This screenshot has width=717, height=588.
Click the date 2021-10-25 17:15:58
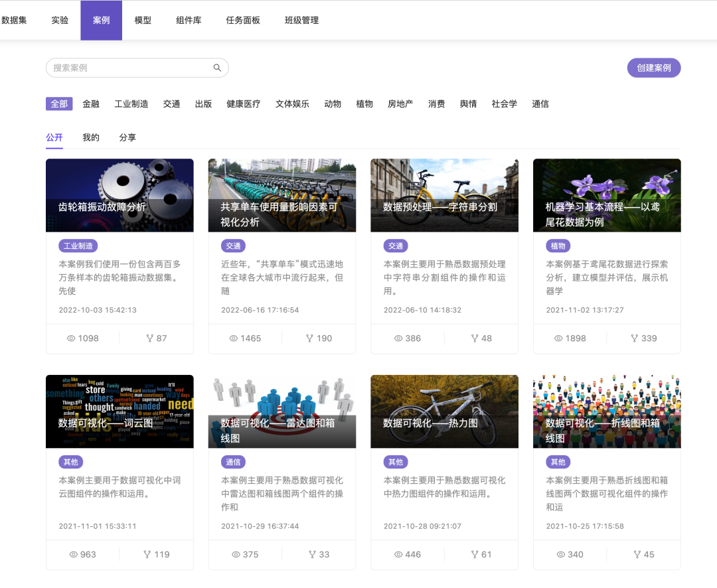point(585,526)
